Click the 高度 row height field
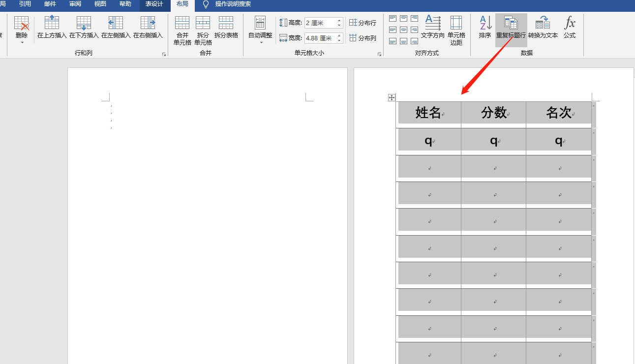This screenshot has height=364, width=635. pos(320,23)
